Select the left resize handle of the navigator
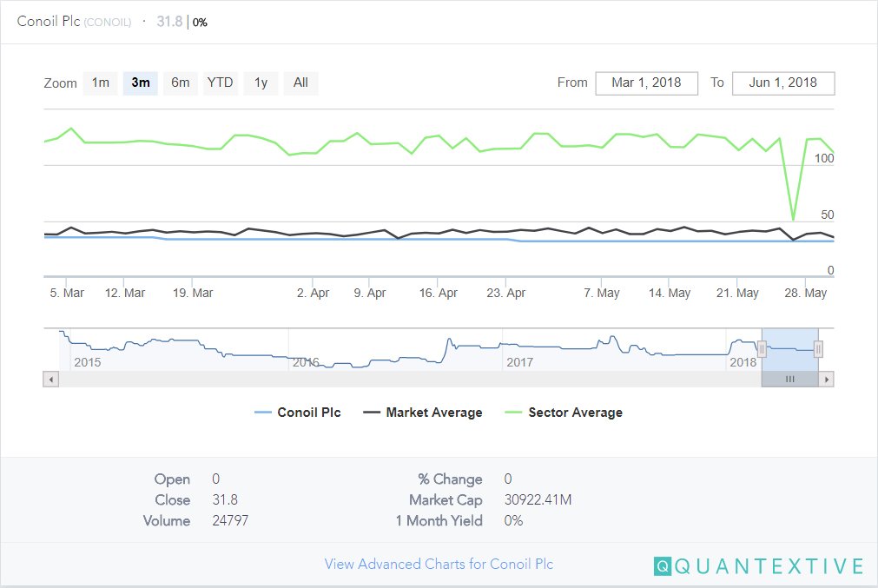Screen dimensions: 878x588 tap(762, 347)
